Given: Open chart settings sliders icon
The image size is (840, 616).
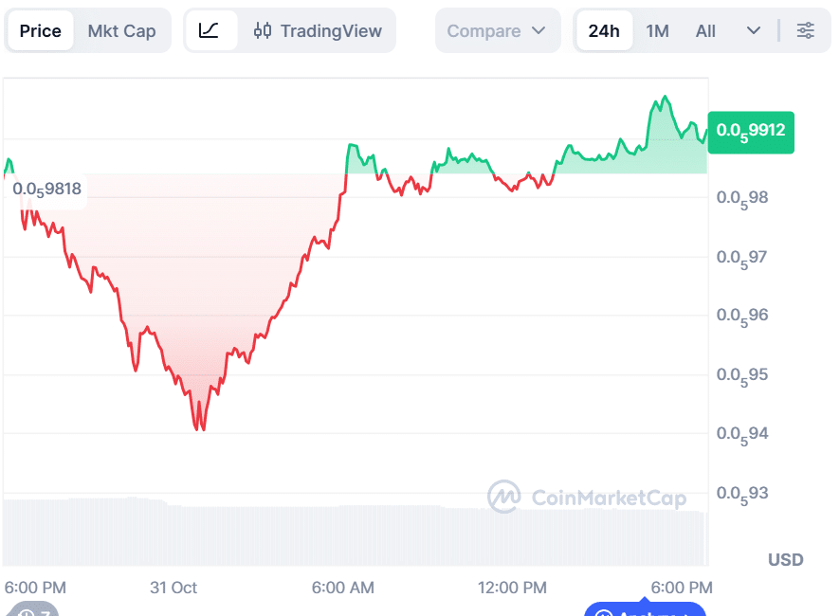Looking at the screenshot, I should click(805, 31).
